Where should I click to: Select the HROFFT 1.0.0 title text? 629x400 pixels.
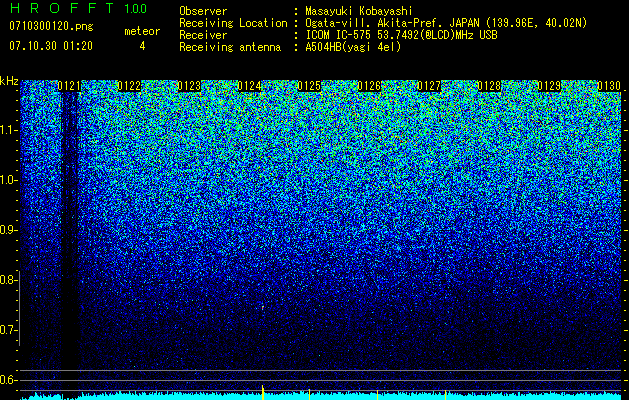(78, 8)
